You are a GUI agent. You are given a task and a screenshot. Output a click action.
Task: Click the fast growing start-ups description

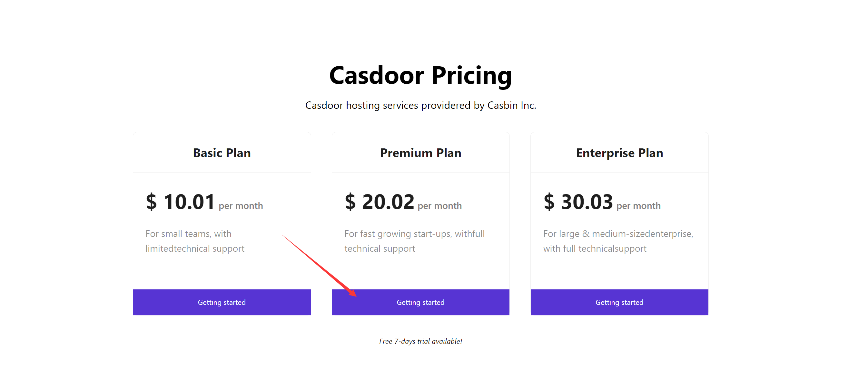[414, 241]
